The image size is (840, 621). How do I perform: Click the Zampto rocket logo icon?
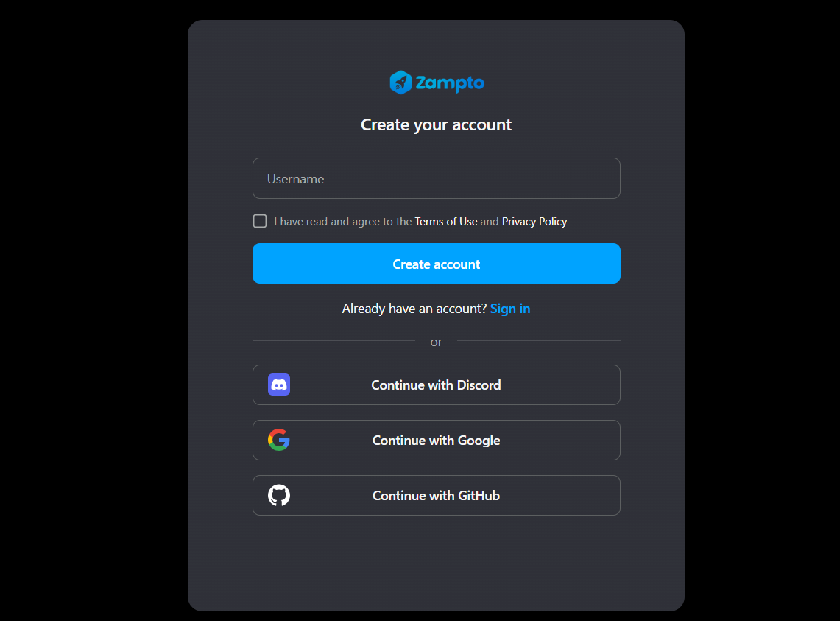pos(400,83)
